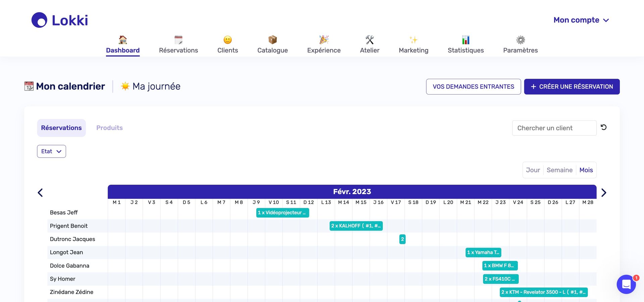Open Statistiques bar chart icon
Image resolution: width=644 pixels, height=302 pixels.
click(466, 40)
